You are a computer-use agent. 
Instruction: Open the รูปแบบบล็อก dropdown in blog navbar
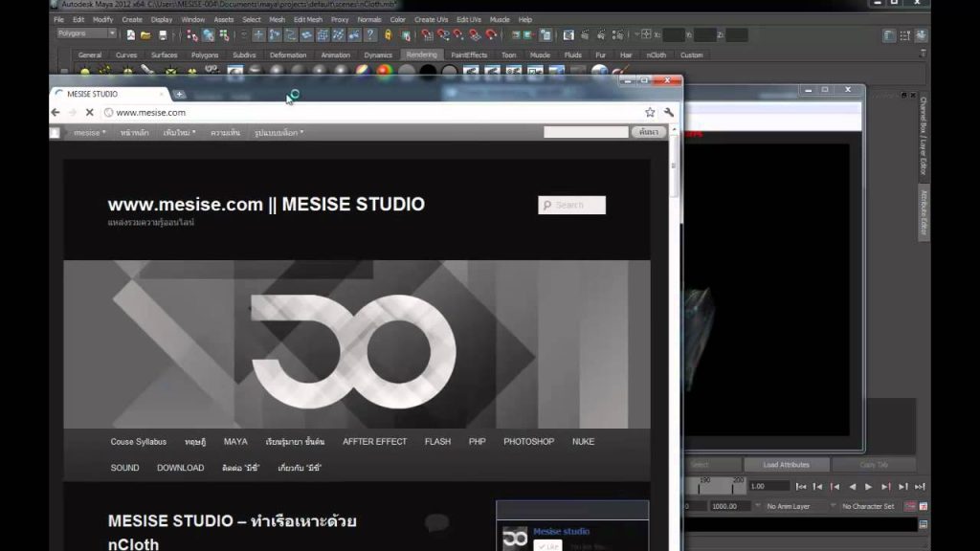tap(278, 132)
